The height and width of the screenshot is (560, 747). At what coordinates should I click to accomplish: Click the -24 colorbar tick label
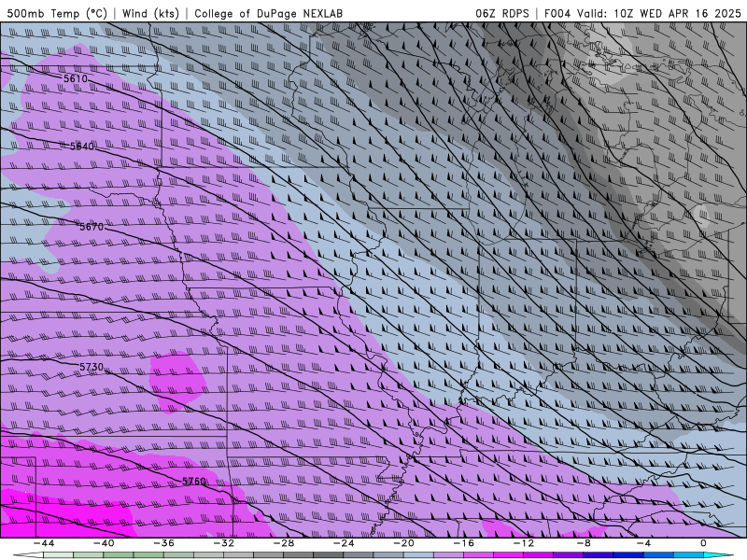point(344,543)
